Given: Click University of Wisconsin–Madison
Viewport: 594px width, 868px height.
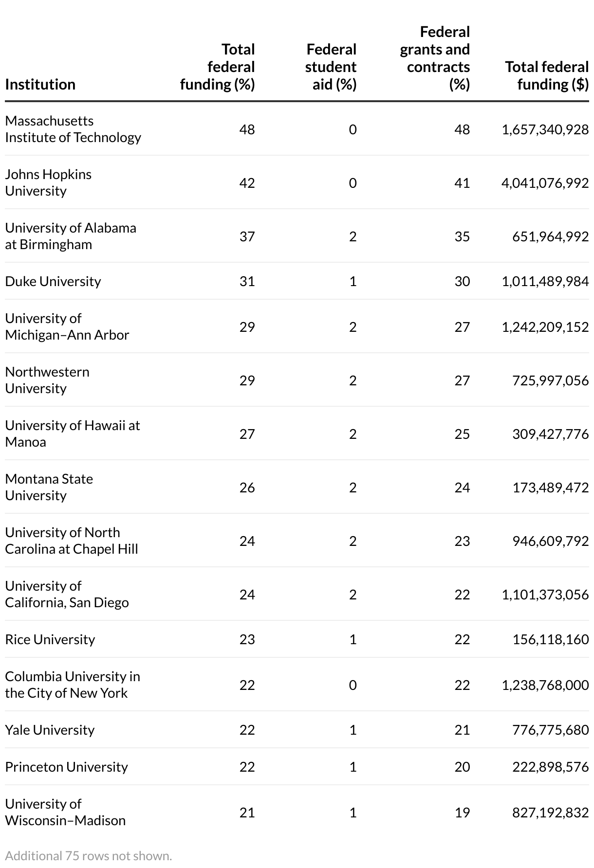Looking at the screenshot, I should (65, 812).
